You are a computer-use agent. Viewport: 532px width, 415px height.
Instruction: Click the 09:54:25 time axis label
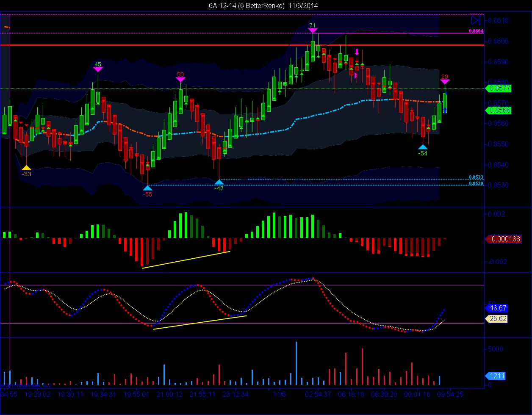(x=450, y=394)
